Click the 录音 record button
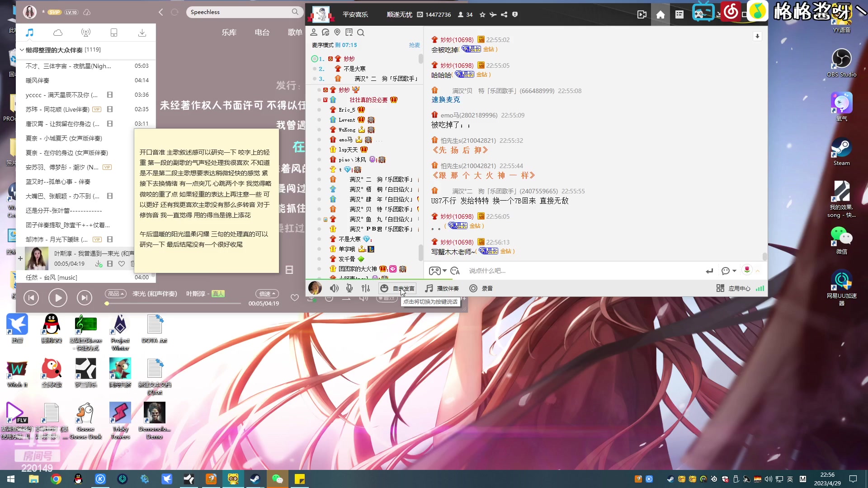 coord(481,288)
